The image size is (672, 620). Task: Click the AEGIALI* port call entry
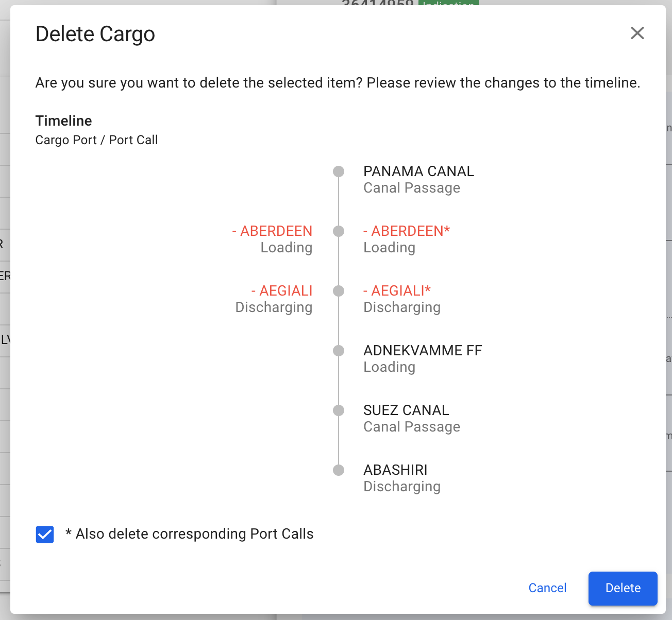pos(397,291)
